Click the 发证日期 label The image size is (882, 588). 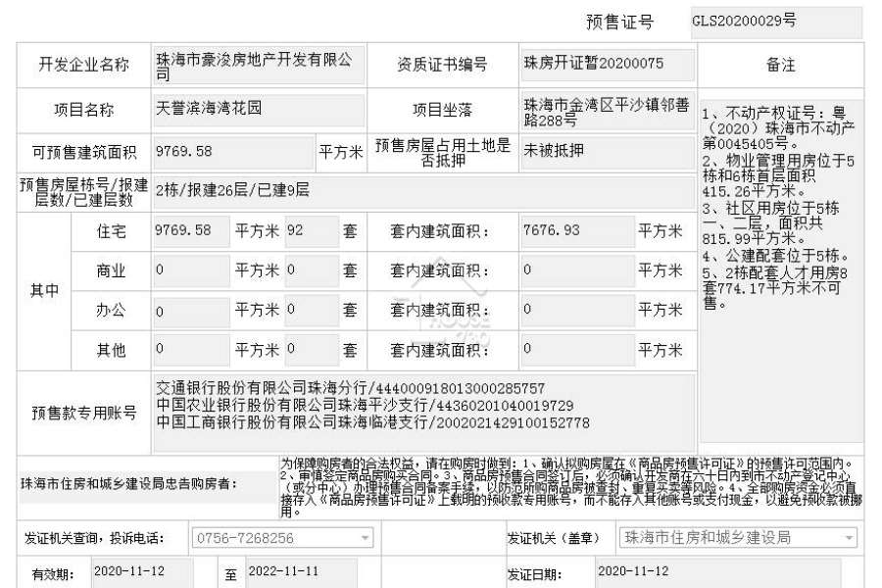534,574
